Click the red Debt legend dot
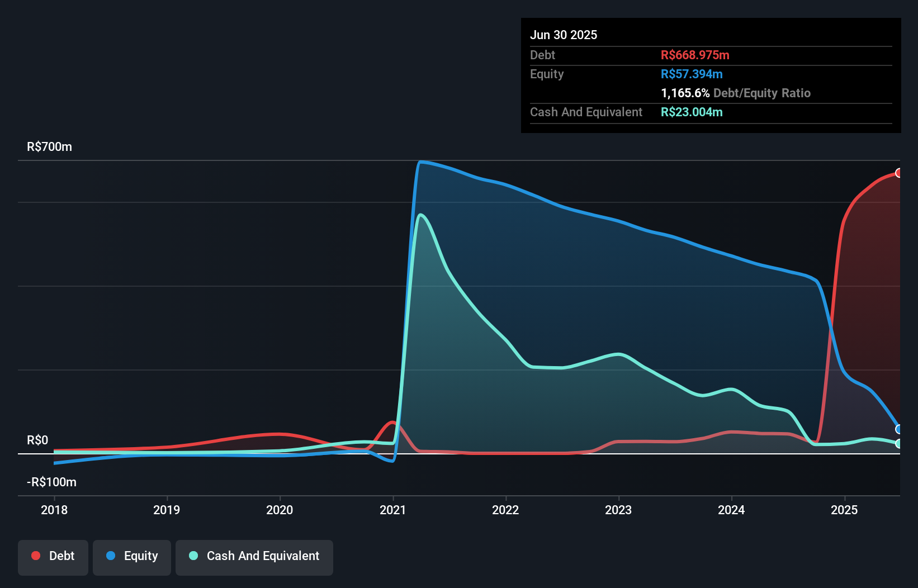 click(36, 556)
